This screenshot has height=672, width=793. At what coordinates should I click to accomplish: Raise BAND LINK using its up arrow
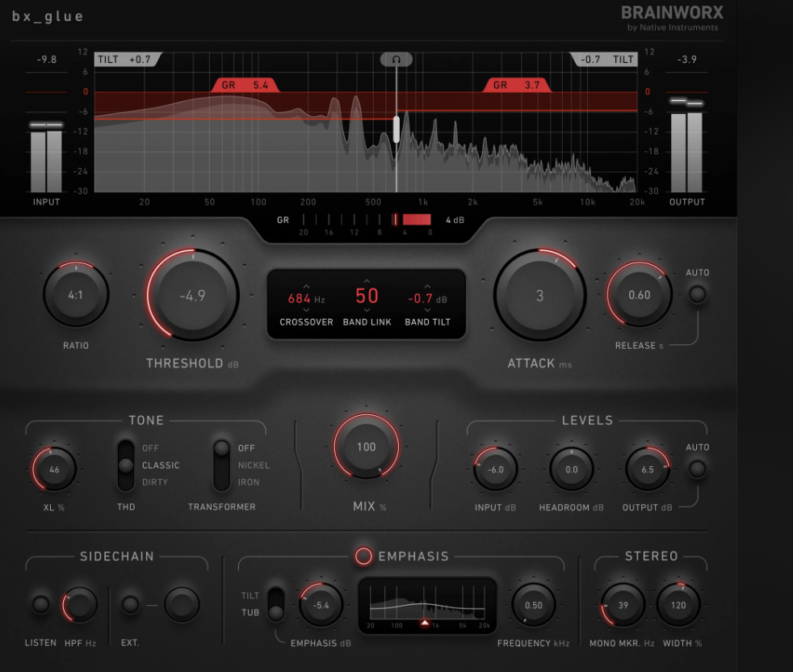point(367,283)
